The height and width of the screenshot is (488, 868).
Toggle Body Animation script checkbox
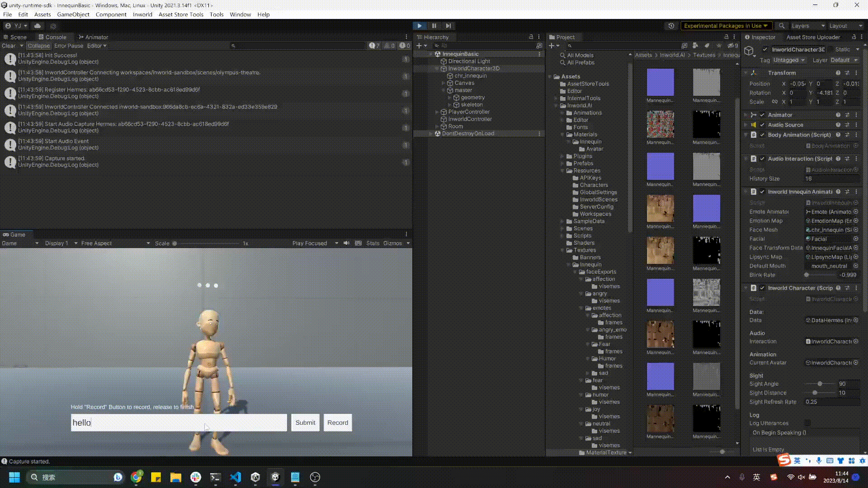point(762,135)
